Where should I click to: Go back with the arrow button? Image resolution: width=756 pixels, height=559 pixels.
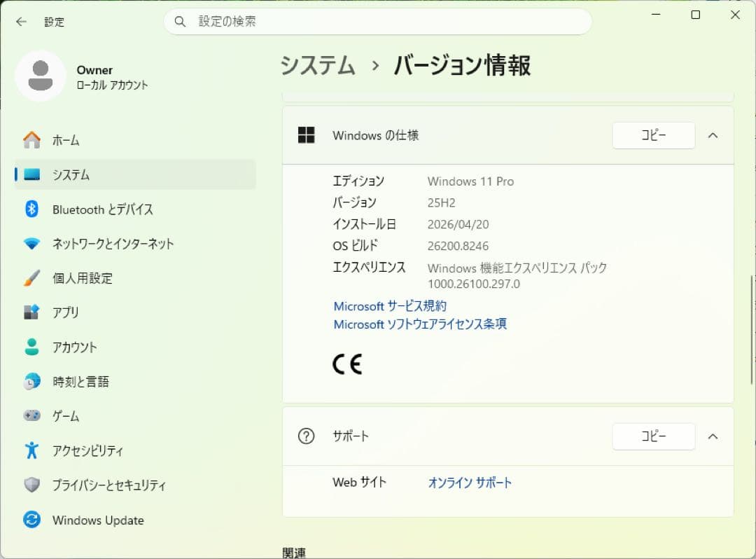click(x=21, y=22)
